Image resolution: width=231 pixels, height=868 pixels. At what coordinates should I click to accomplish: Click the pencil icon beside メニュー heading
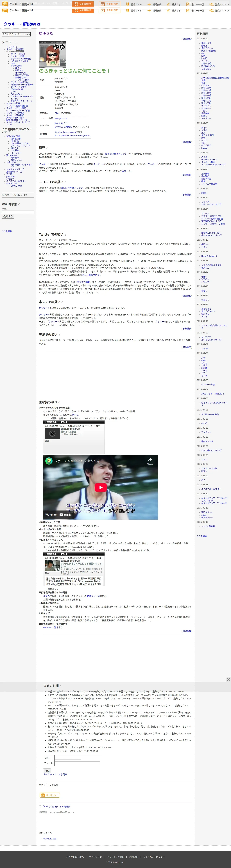17,42
